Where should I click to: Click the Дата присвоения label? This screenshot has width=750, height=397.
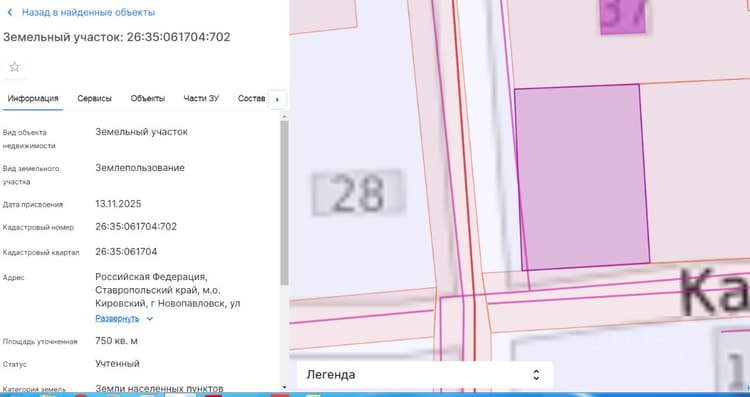33,205
